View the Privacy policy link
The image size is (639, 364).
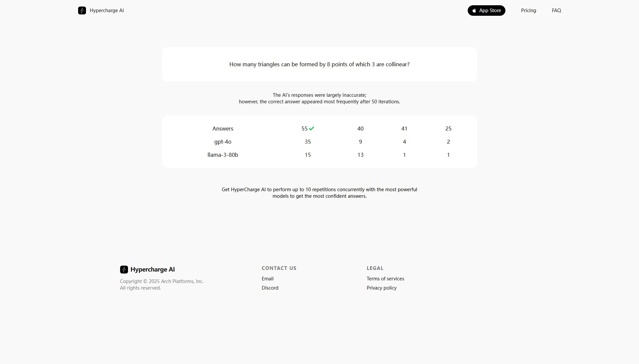click(381, 288)
